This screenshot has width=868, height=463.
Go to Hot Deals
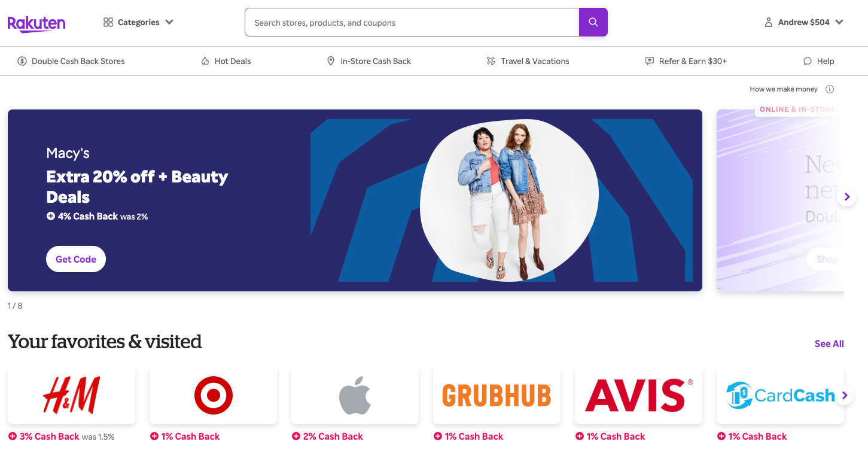pos(226,61)
